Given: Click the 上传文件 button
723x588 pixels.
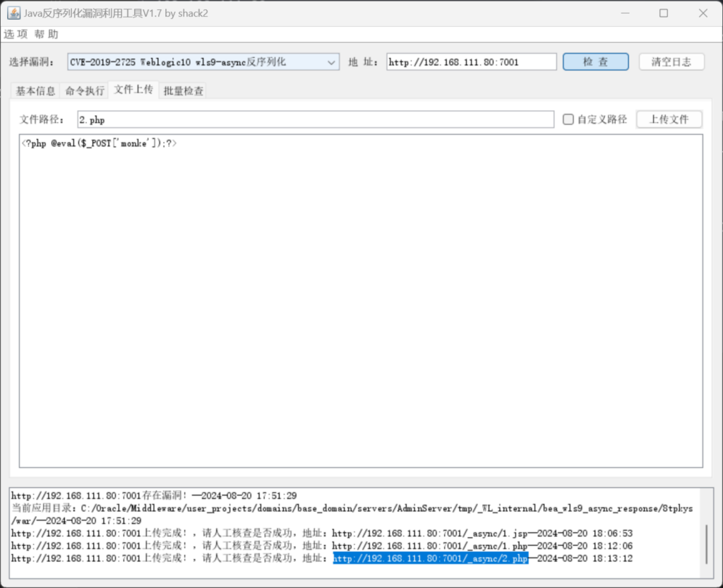Looking at the screenshot, I should [x=669, y=119].
